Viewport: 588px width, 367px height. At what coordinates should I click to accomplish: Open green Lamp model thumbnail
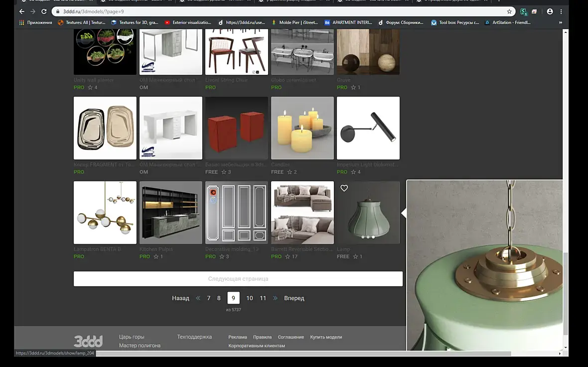368,213
